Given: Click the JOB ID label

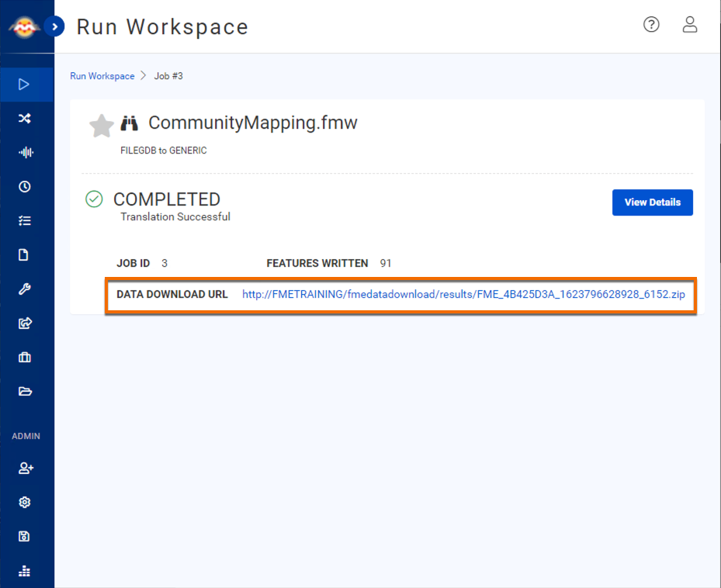Looking at the screenshot, I should coord(133,263).
